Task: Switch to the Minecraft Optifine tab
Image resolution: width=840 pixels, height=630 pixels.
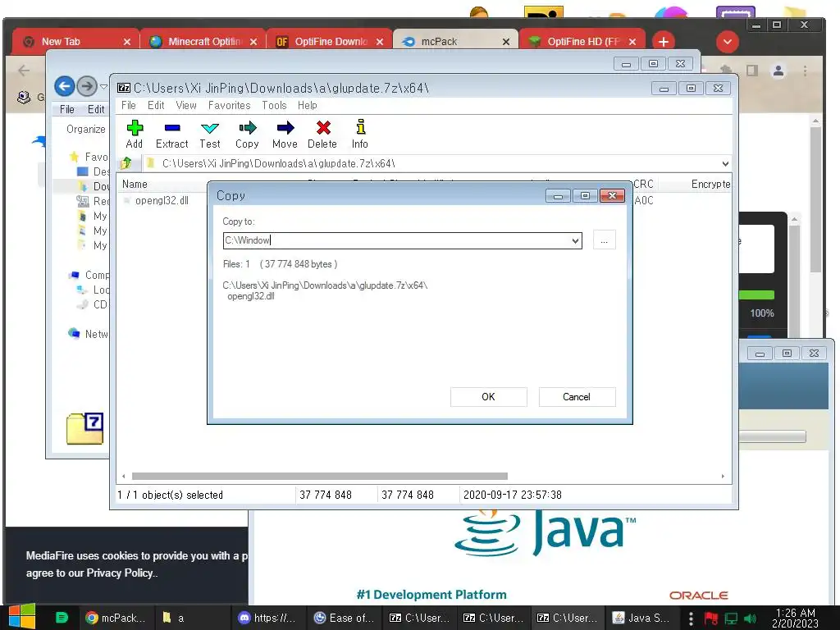Action: [x=203, y=41]
